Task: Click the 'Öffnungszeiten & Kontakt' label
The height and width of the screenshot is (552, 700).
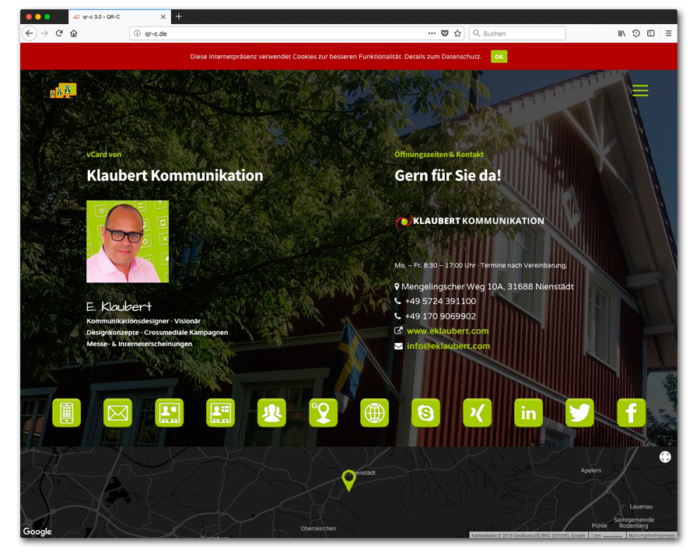Action: (439, 155)
